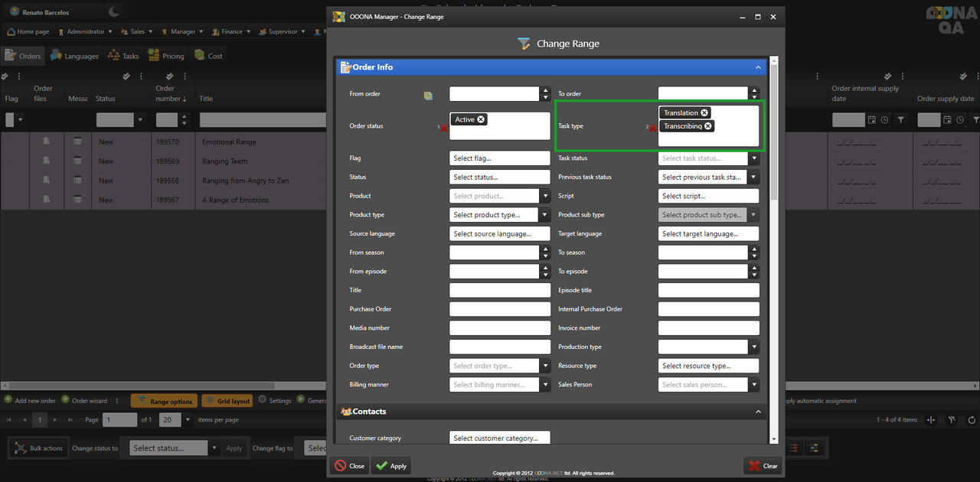Switch to the Languages tab
980x482 pixels.
(75, 56)
